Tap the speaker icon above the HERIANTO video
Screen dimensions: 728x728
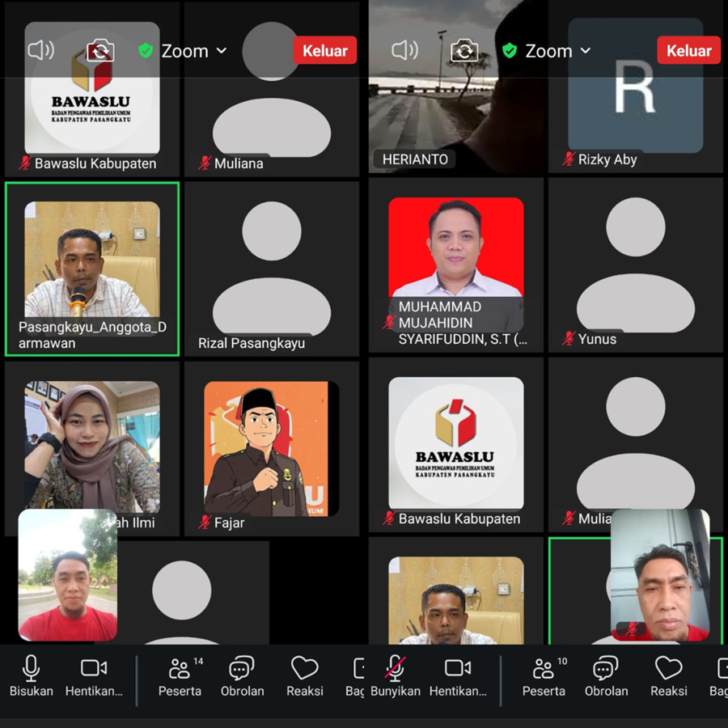pos(405,50)
